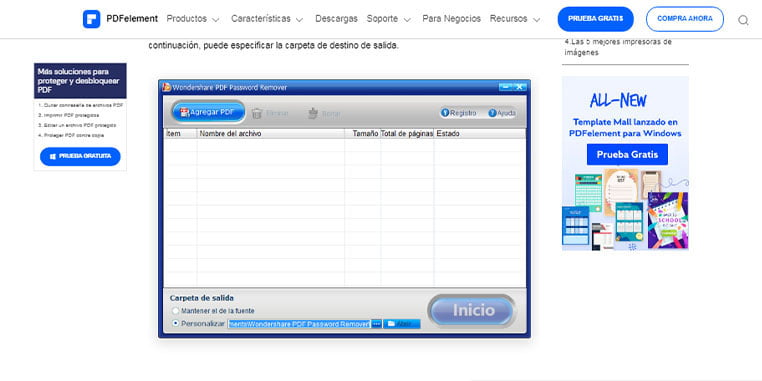Click the Borrar clear-list icon
The height and width of the screenshot is (381, 762).
313,113
